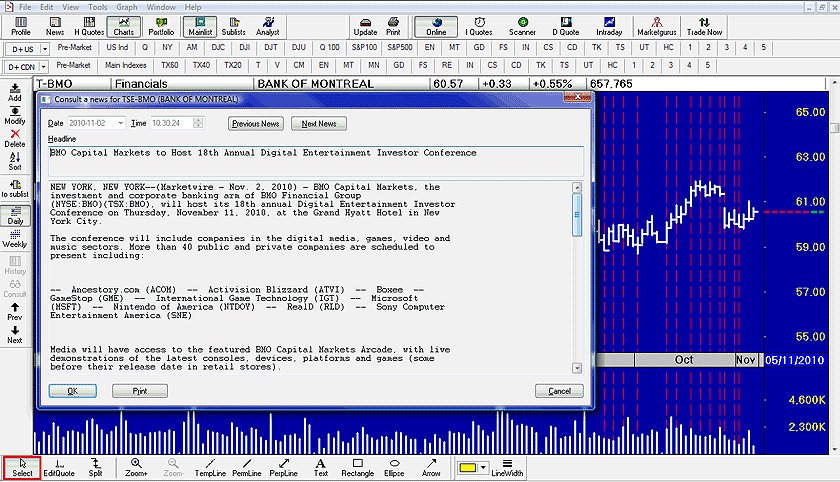
Task: Launch the Scanner tool
Action: point(522,26)
